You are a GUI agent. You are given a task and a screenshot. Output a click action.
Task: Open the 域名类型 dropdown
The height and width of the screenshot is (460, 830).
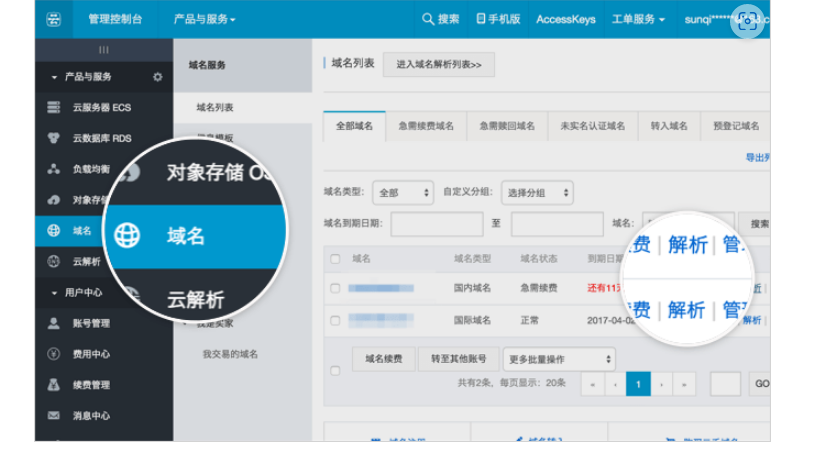click(x=402, y=192)
